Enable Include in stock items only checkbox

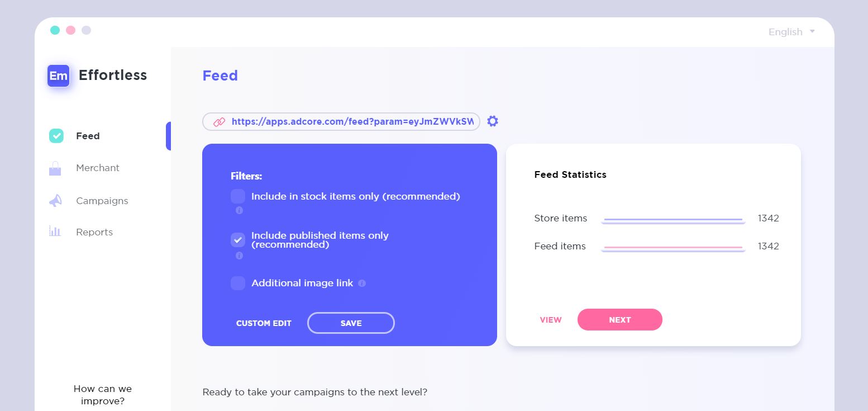[x=238, y=196]
